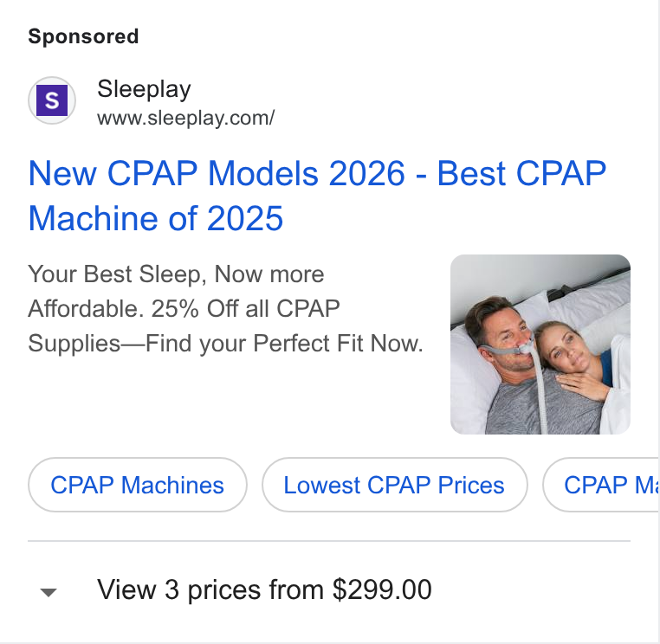Select the CPAP Machines chip
660x644 pixels.
click(138, 485)
